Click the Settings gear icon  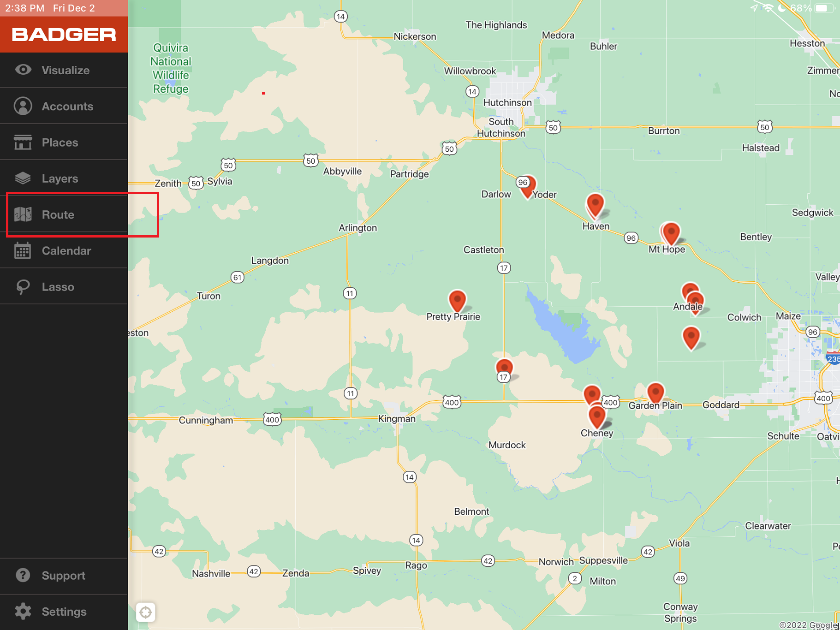(x=23, y=611)
